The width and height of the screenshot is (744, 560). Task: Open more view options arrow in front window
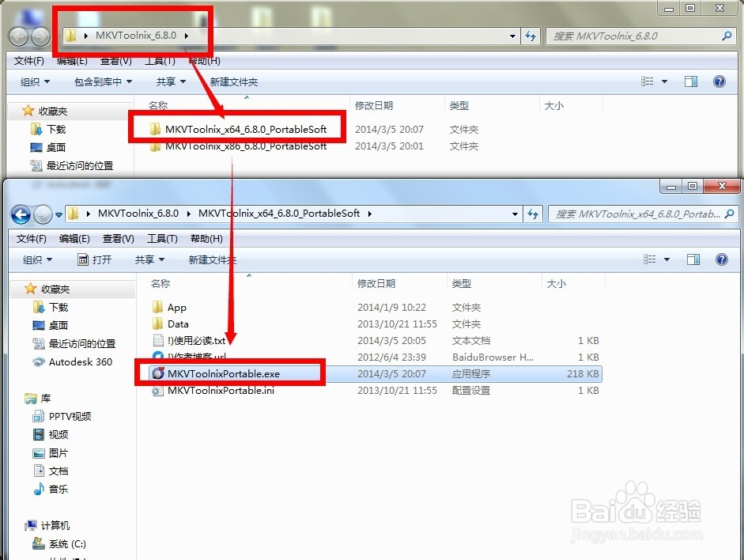pyautogui.click(x=667, y=259)
